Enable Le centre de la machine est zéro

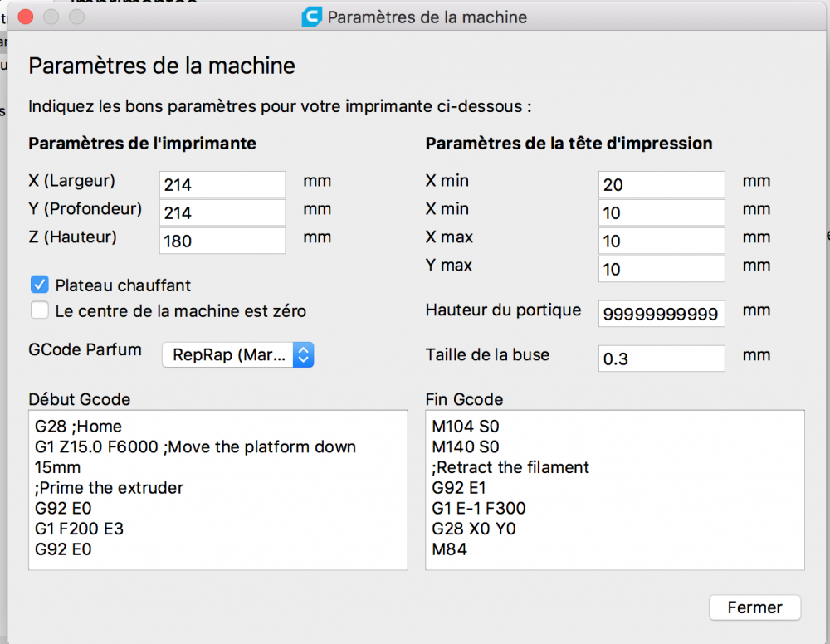pyautogui.click(x=40, y=310)
